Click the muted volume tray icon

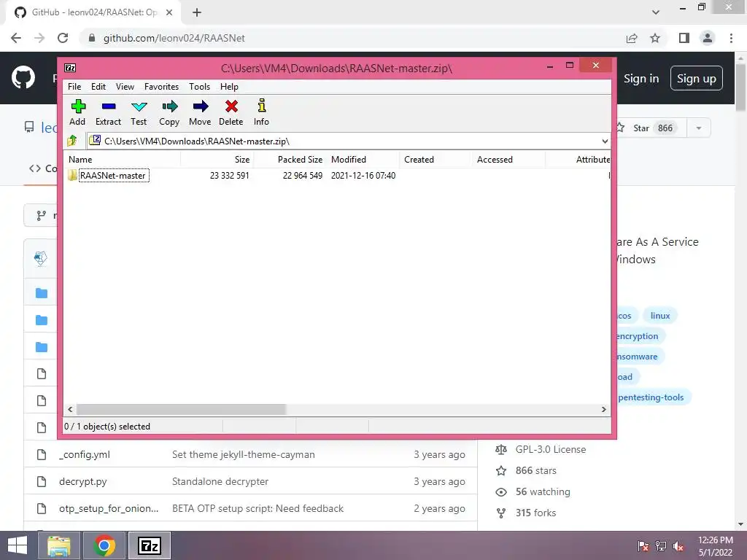[x=678, y=546]
